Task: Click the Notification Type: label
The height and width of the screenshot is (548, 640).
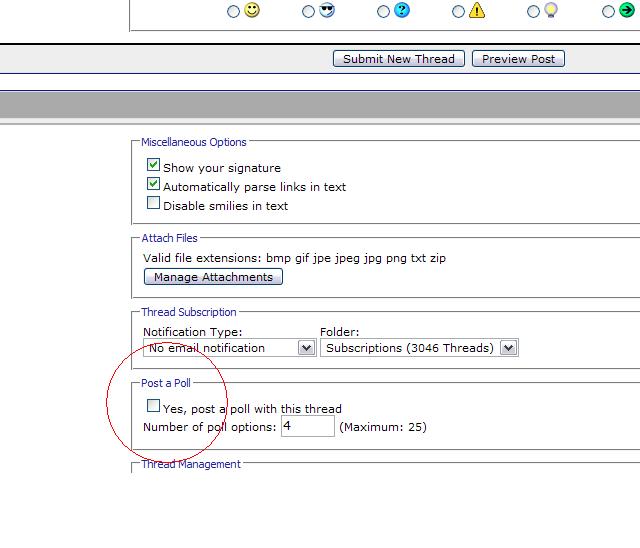Action: tap(193, 332)
